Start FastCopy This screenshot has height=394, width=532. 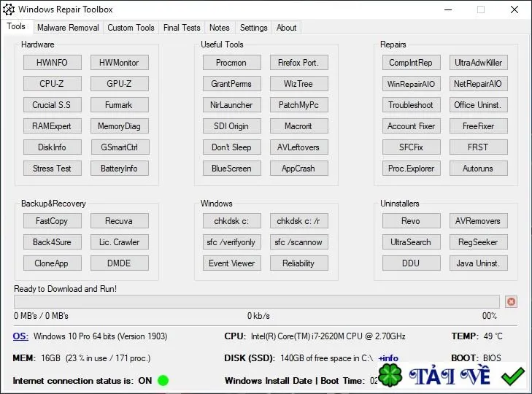pos(53,221)
